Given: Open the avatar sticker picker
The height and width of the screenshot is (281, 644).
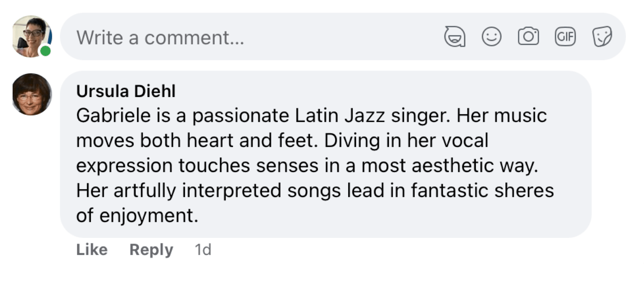Looking at the screenshot, I should 455,37.
